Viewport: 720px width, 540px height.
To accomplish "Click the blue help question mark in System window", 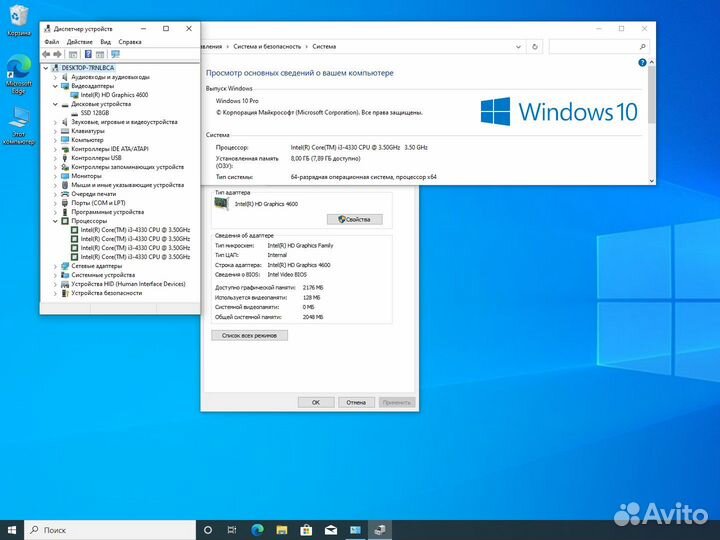I will point(642,62).
